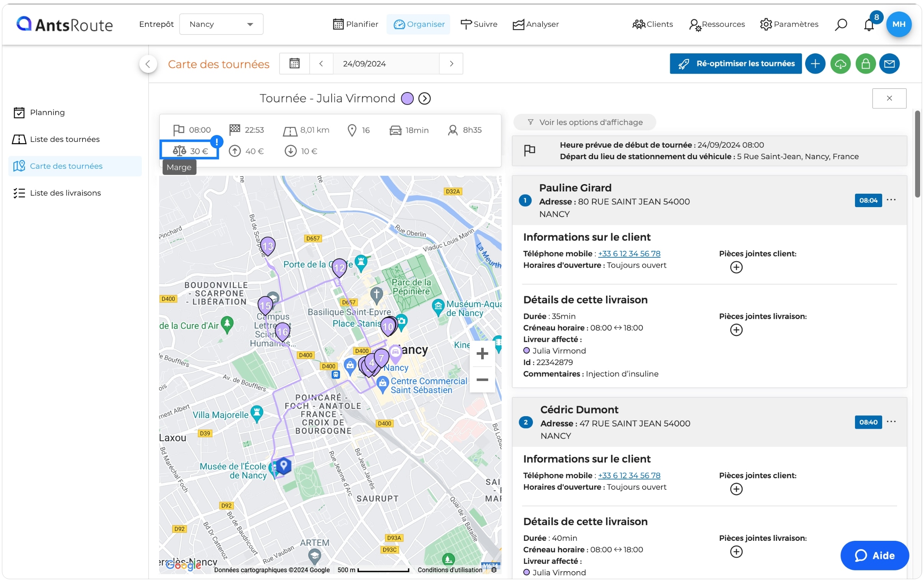Click map marker 15
This screenshot has height=583, width=924.
pyautogui.click(x=265, y=306)
